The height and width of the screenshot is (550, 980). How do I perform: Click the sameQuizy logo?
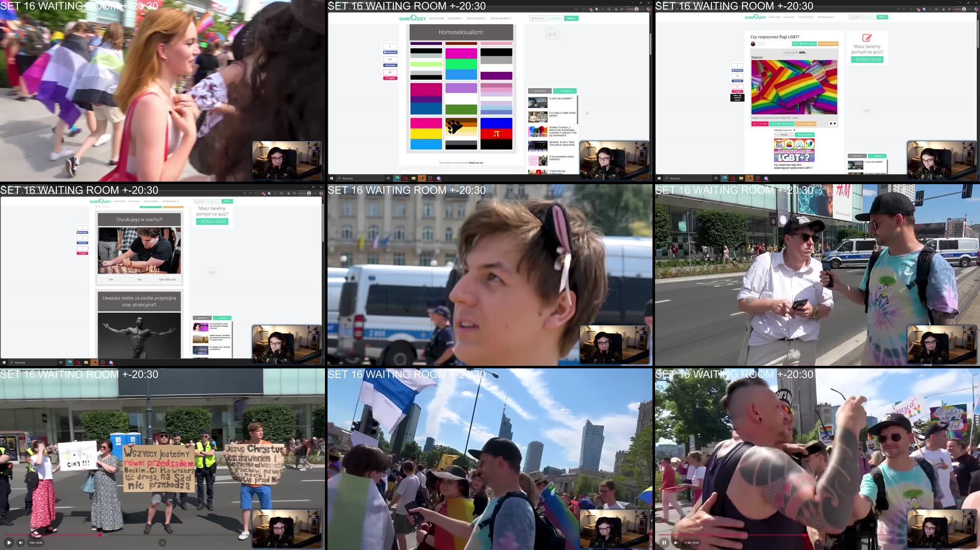pyautogui.click(x=412, y=18)
